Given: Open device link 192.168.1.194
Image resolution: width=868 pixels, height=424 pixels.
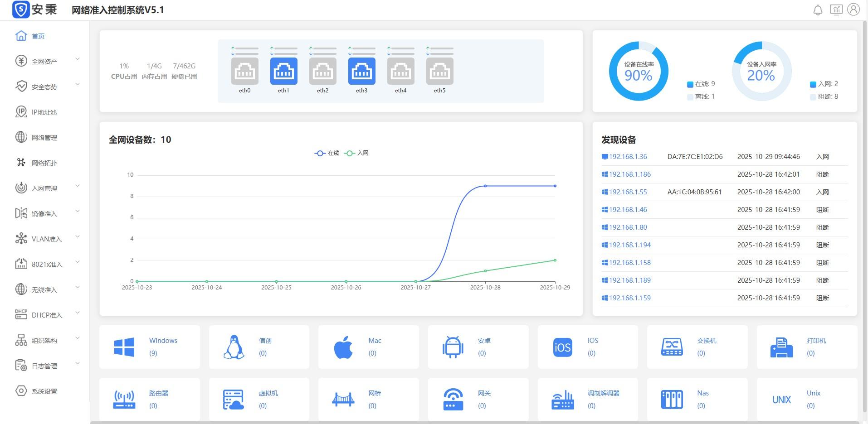Looking at the screenshot, I should point(629,245).
